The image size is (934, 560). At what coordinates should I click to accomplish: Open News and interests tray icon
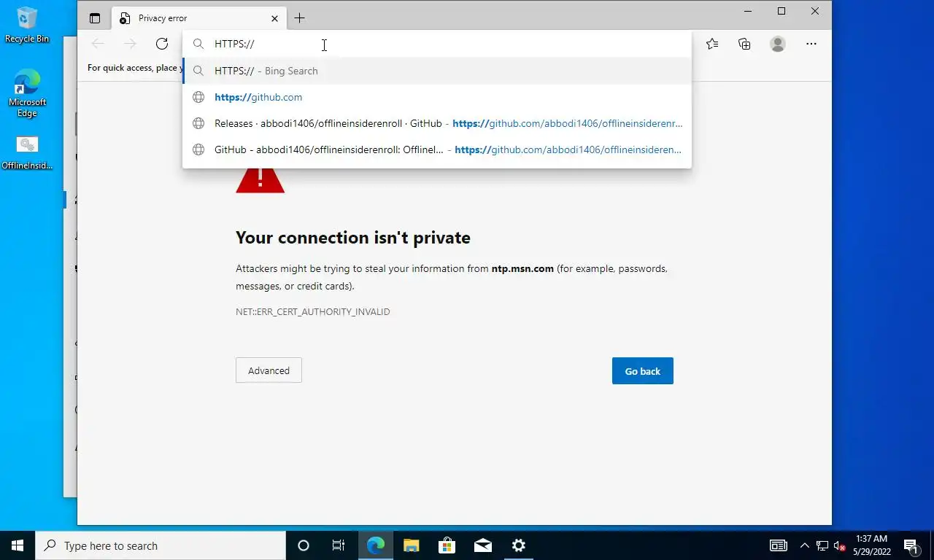coord(779,545)
